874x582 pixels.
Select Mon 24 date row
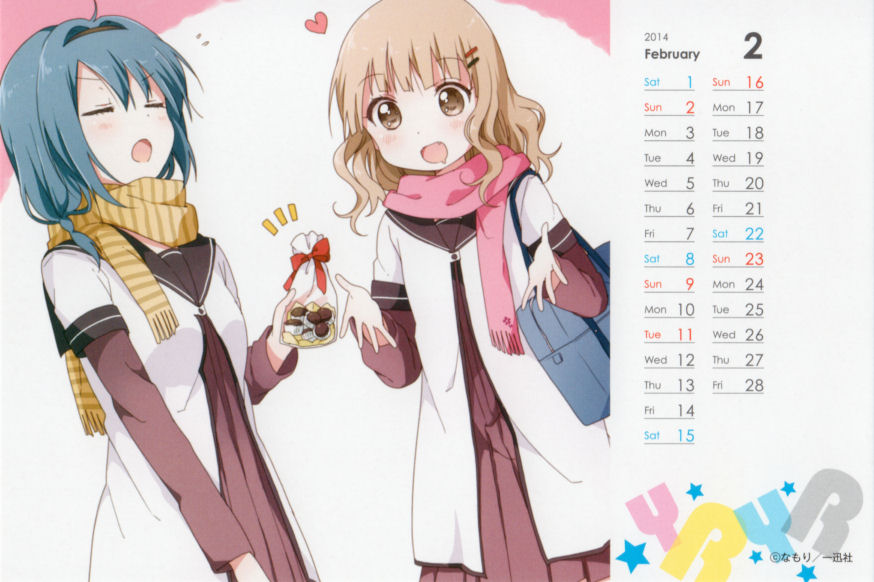(x=737, y=284)
